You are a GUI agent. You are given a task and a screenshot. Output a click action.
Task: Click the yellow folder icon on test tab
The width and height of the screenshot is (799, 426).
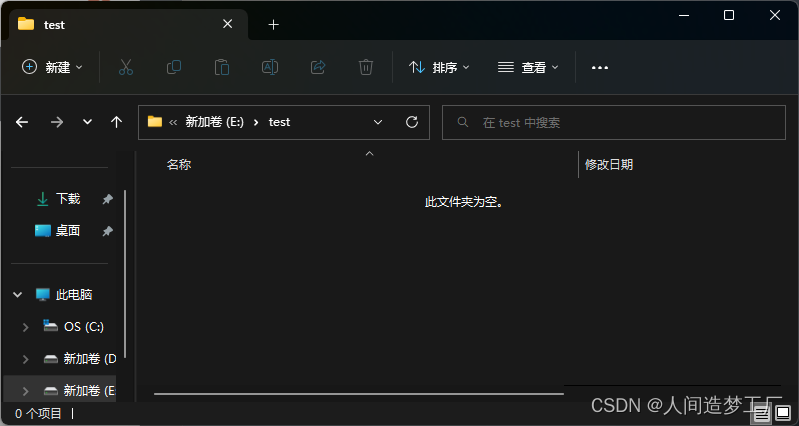coord(26,24)
